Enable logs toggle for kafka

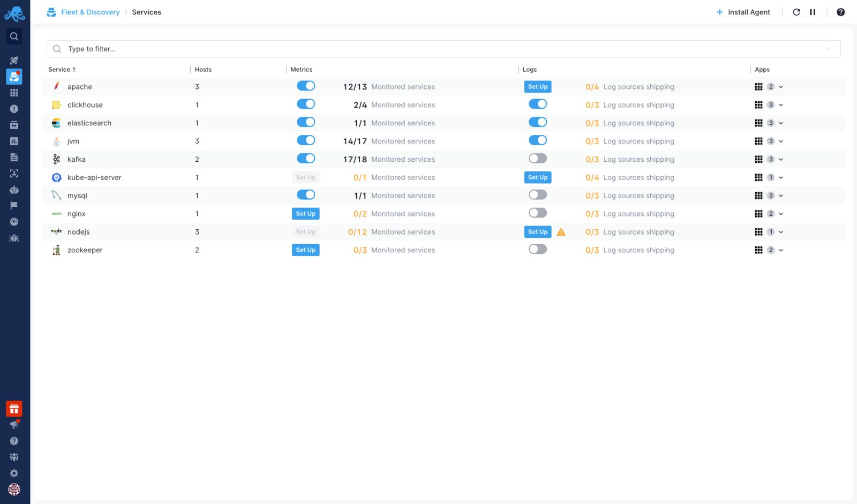[x=538, y=159]
